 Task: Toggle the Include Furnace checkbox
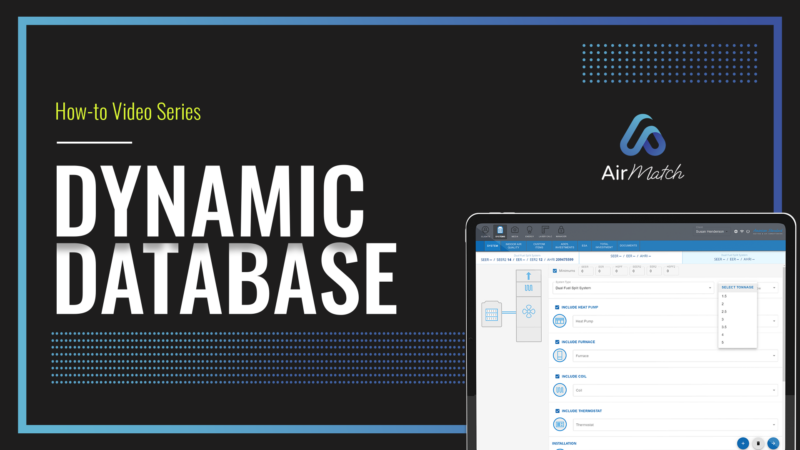(555, 341)
